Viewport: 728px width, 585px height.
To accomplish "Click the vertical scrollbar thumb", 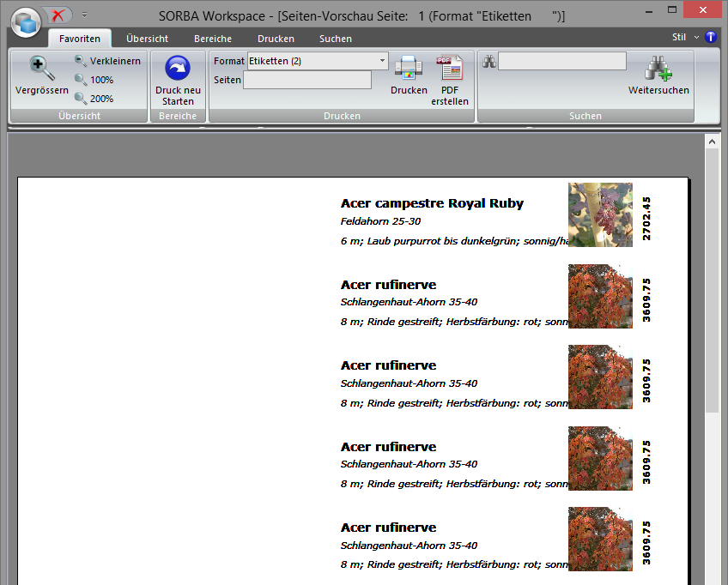I will tap(712, 280).
